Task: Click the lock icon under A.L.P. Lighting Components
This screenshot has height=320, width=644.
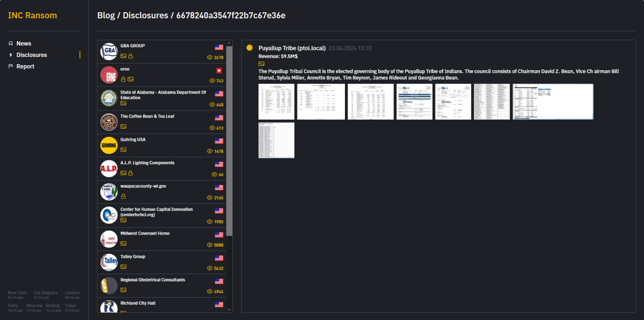Action: [x=130, y=173]
